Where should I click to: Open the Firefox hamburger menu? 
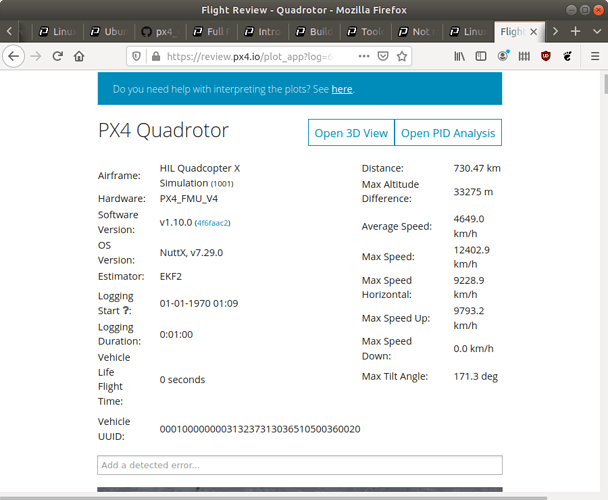click(x=595, y=56)
